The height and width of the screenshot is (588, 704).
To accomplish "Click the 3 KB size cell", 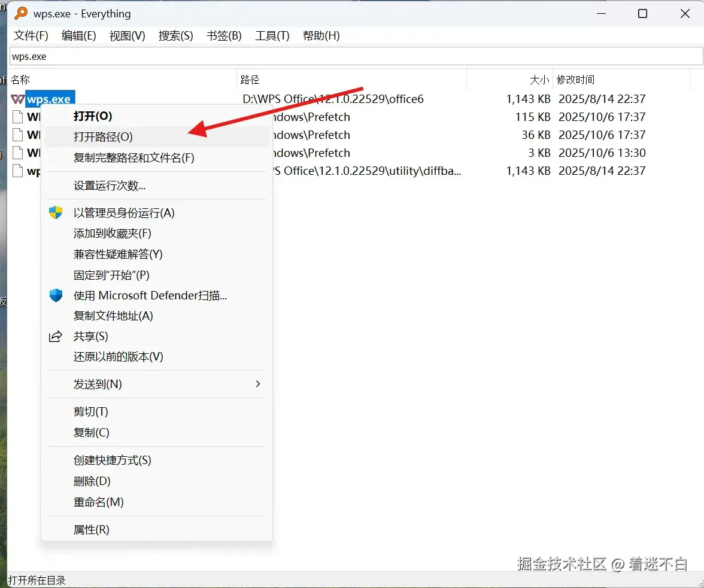I will [539, 153].
